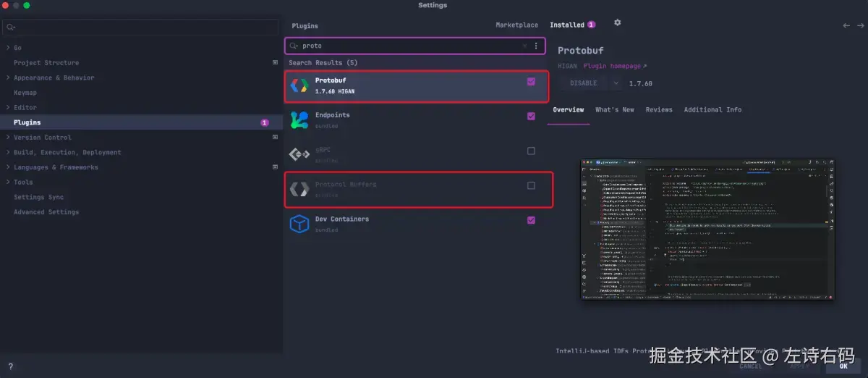Enable the gRPC plugin checkbox

click(532, 151)
